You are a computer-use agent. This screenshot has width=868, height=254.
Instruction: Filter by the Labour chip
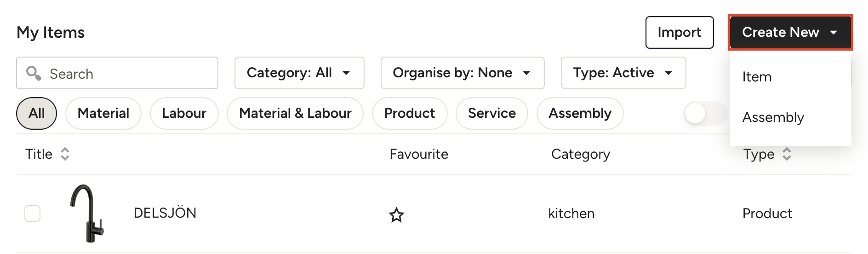pyautogui.click(x=184, y=113)
